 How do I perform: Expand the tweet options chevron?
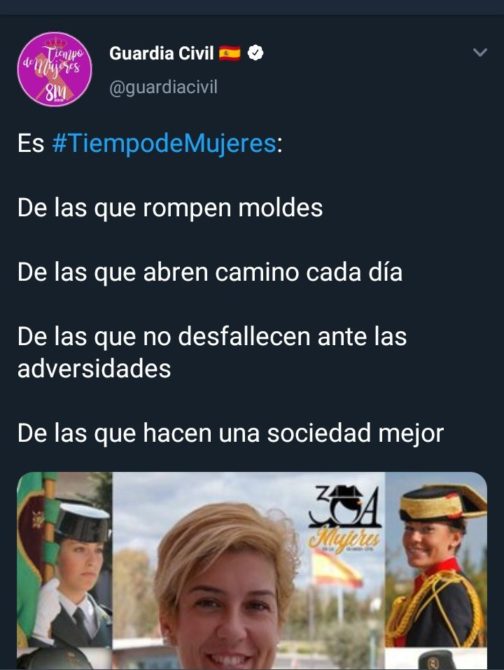click(x=480, y=53)
